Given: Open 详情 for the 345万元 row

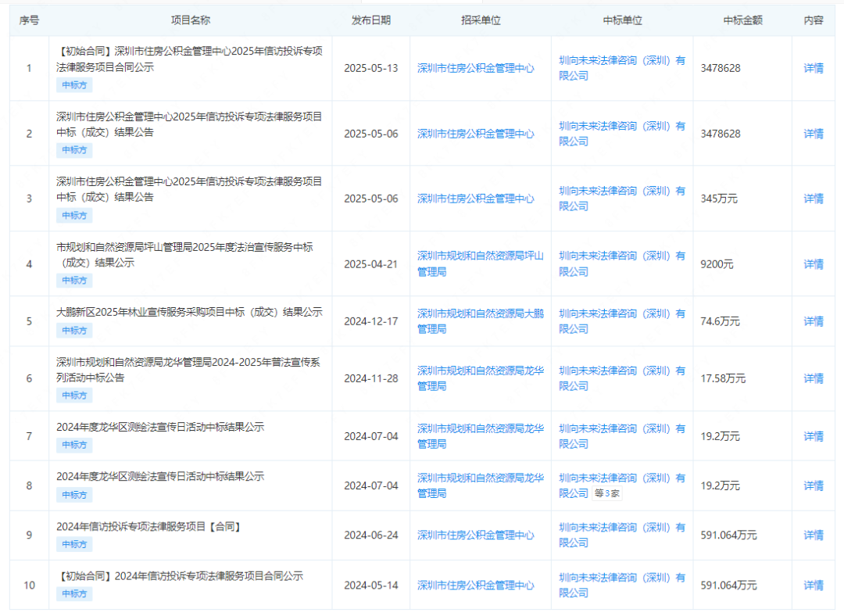Looking at the screenshot, I should 813,199.
